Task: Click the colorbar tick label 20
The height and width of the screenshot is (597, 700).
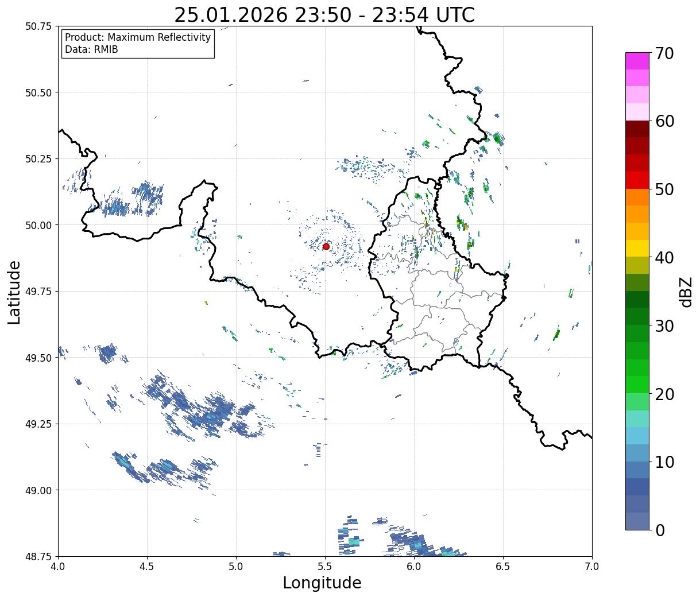Action: coord(664,394)
